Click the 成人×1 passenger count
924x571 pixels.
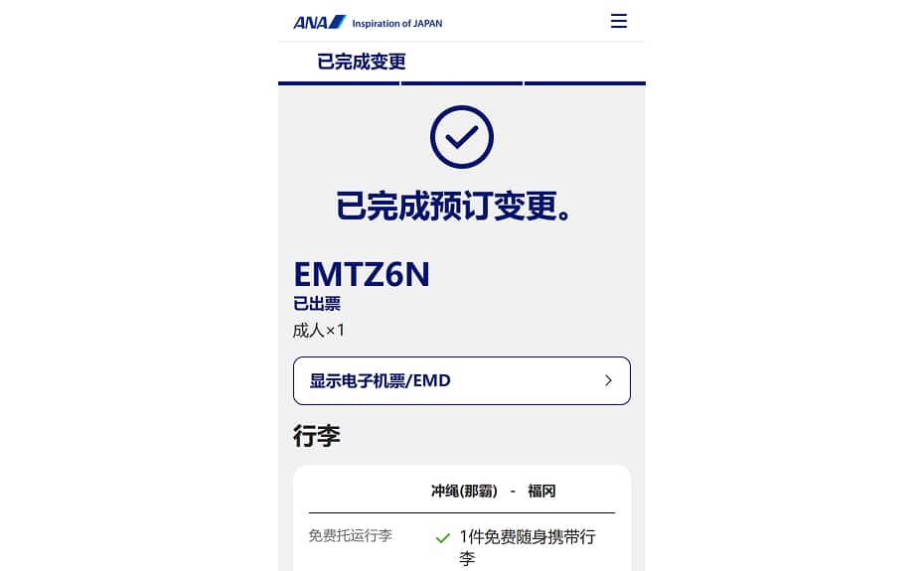pos(319,330)
